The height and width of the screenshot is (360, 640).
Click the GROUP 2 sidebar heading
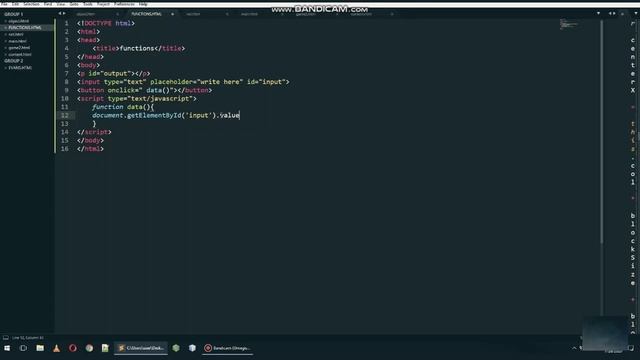click(x=13, y=61)
